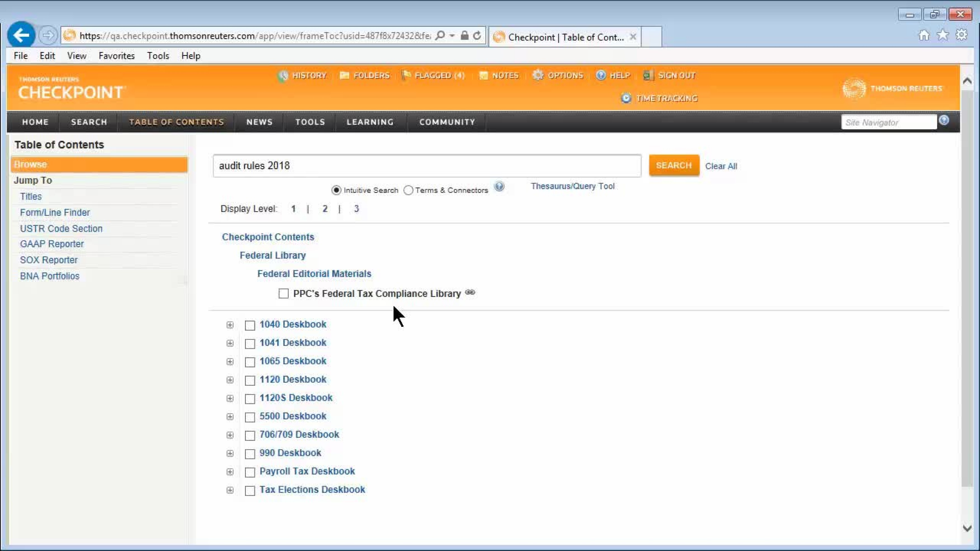Open the link icon beside PPC's Federal Tax Compliance Library
The width and height of the screenshot is (980, 551).
click(x=471, y=293)
